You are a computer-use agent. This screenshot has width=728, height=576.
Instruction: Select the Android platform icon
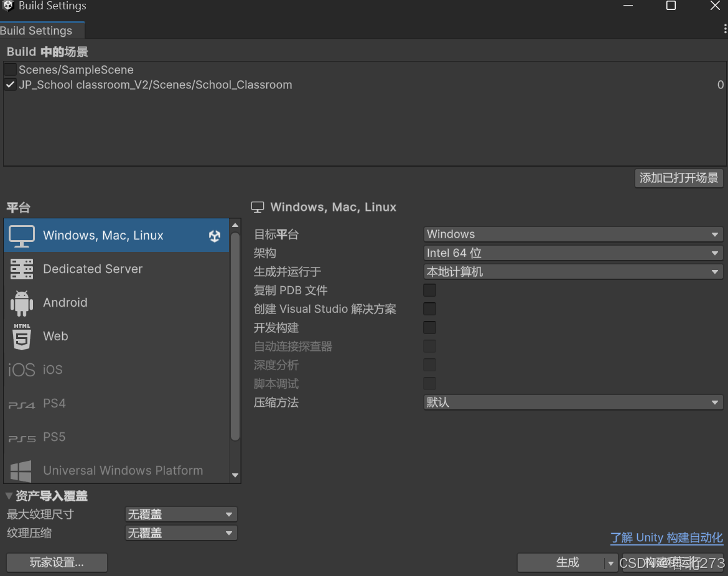(21, 302)
